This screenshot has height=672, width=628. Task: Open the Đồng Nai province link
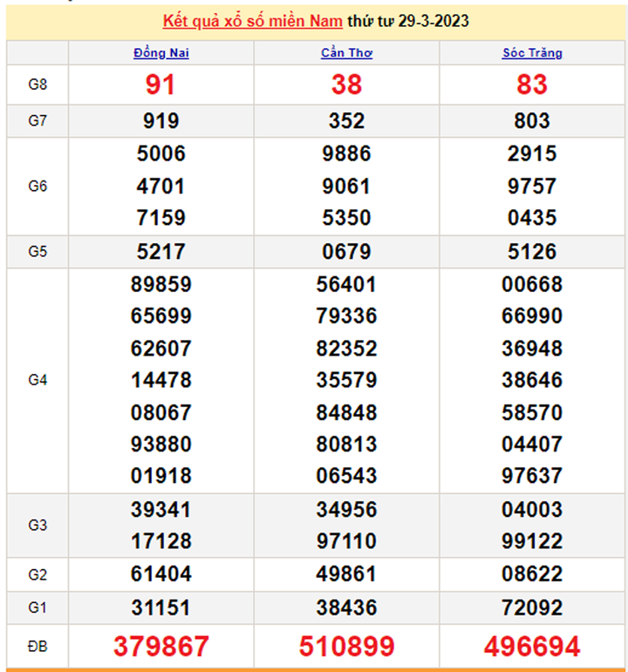point(161,53)
